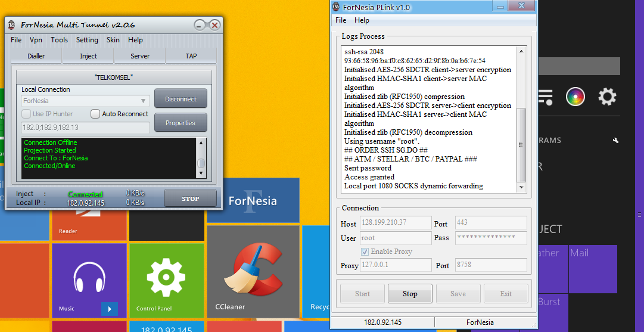Click the PLink Logs Process scroll down arrow

[x=521, y=187]
